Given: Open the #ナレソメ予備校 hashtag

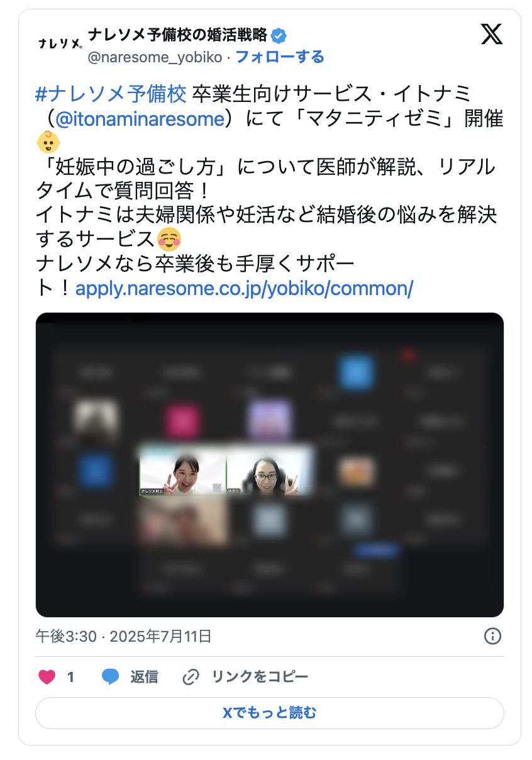Looking at the screenshot, I should click(x=111, y=94).
